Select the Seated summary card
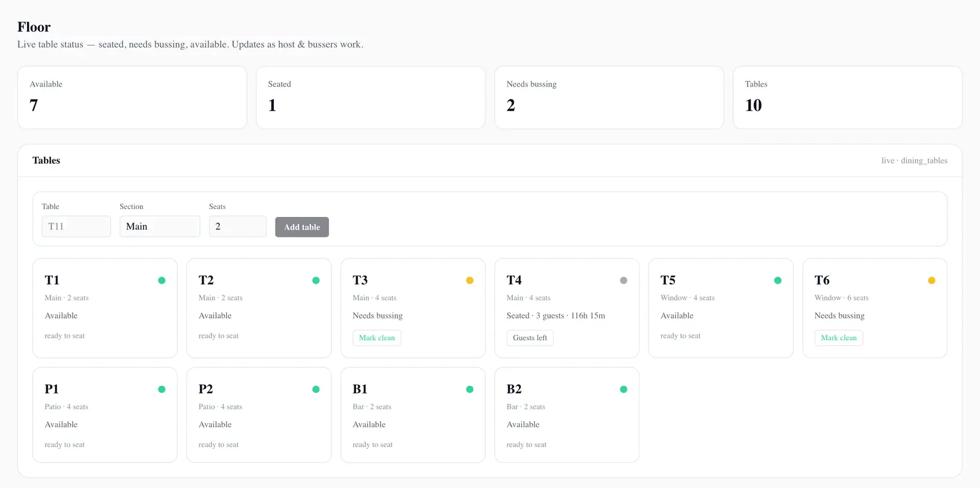The image size is (980, 488). 371,97
